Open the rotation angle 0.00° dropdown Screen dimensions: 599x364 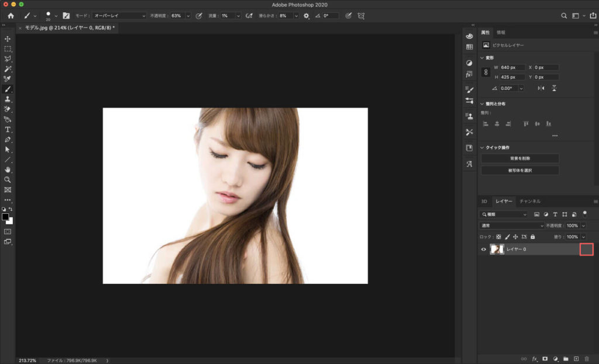(x=521, y=88)
